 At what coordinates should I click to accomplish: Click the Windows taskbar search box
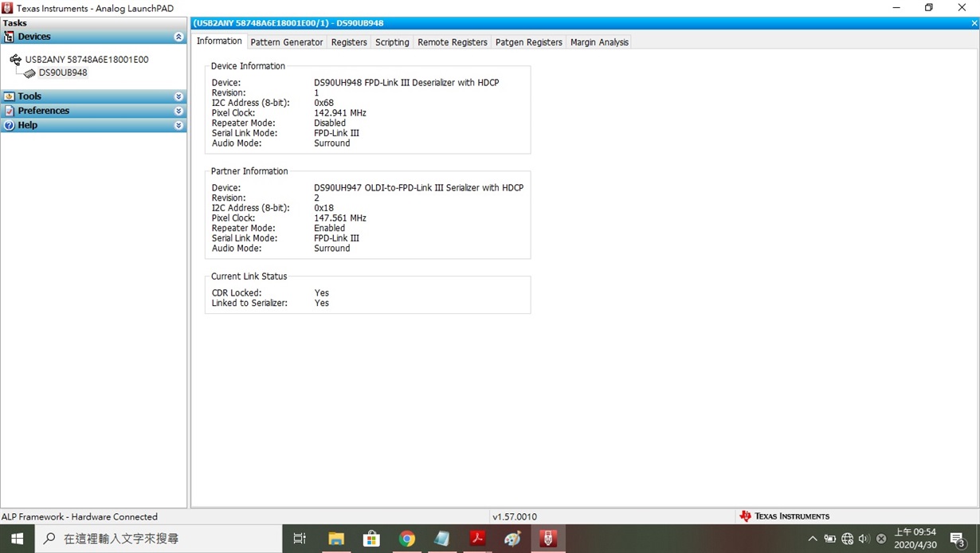coord(157,539)
